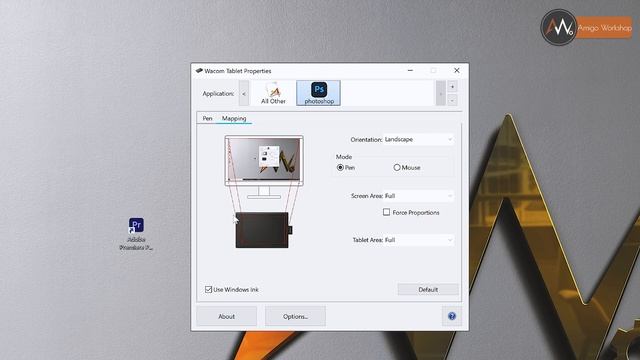Click the Wacom tablet title bar icon
Viewport: 640px width, 360px height.
point(199,71)
